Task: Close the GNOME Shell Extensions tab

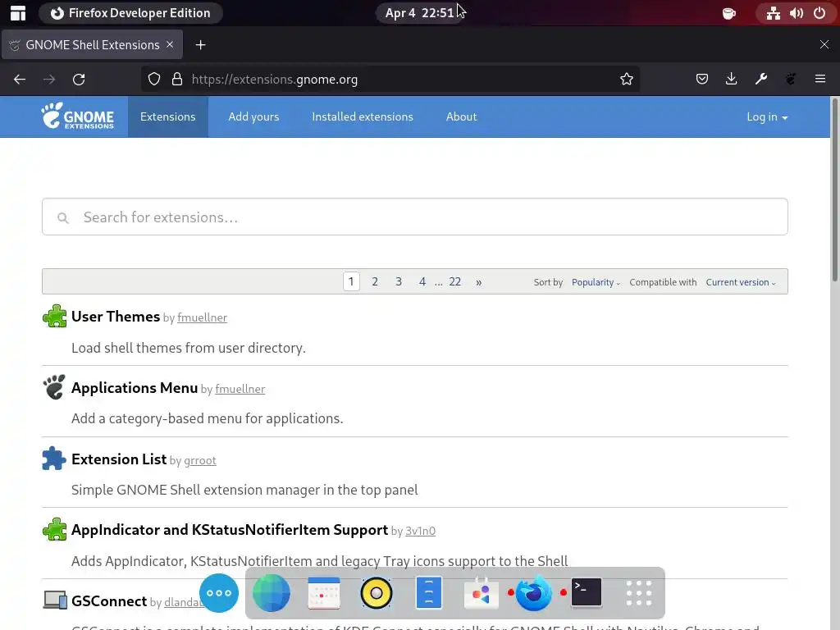Action: point(170,44)
